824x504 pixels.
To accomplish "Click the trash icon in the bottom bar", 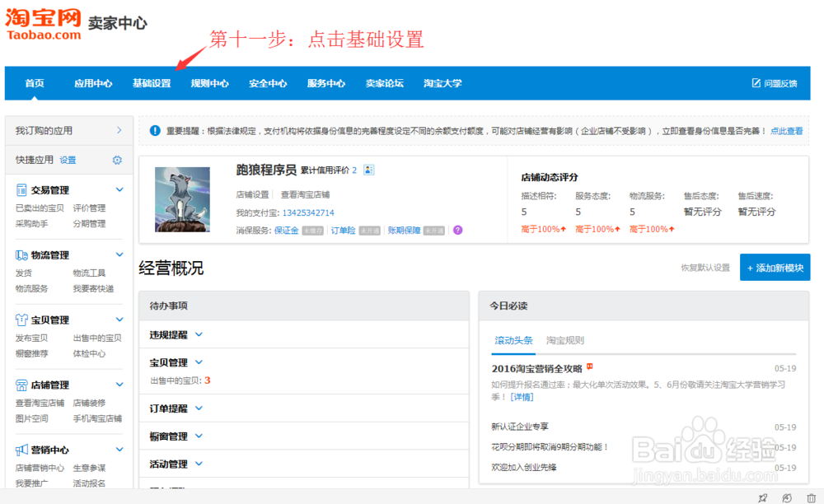I will point(812,497).
